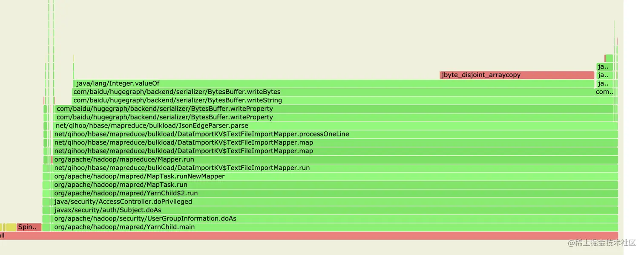Select the writeProperty frame directly under writeString
This screenshot has width=644, height=255.
click(x=334, y=109)
